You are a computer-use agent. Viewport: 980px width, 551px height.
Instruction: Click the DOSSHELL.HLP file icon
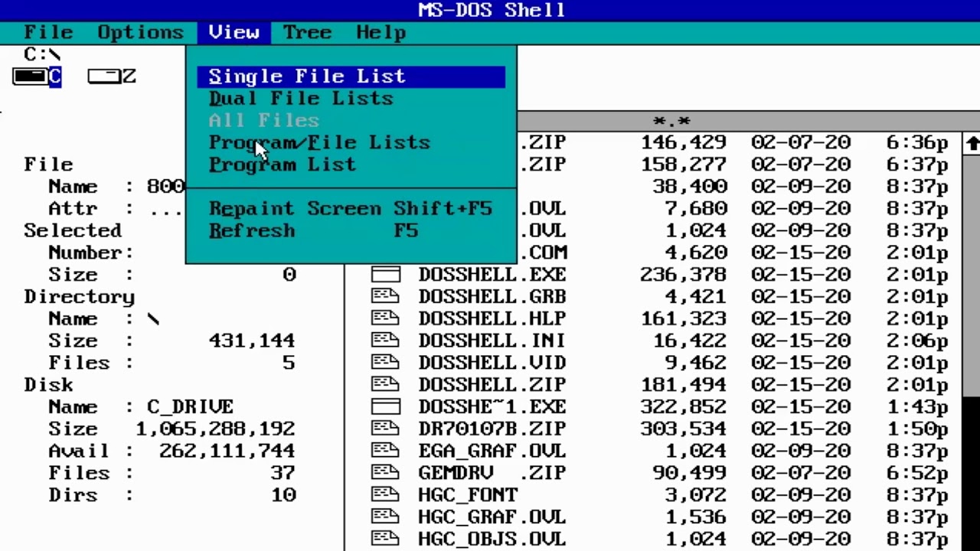(x=386, y=319)
